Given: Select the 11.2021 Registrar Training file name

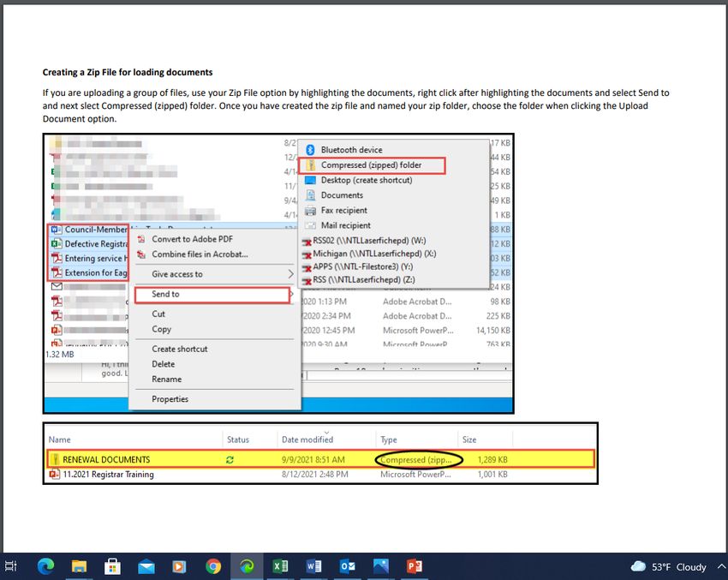Looking at the screenshot, I should coord(108,474).
